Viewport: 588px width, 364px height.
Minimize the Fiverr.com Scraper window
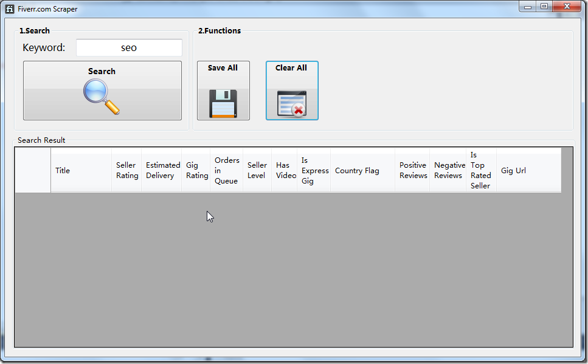point(528,6)
